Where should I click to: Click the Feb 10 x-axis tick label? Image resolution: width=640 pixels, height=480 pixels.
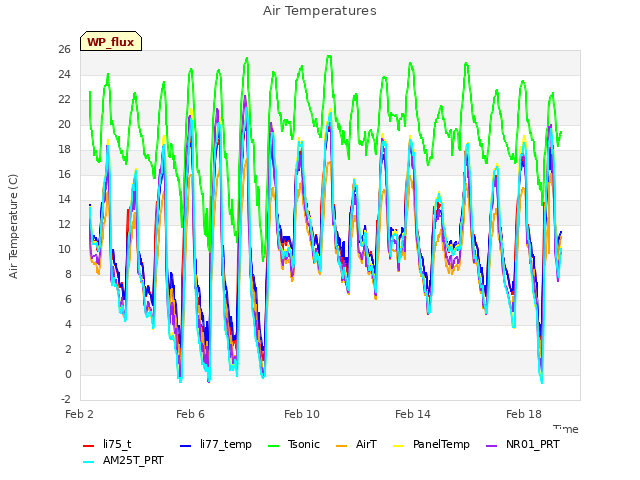point(302,414)
